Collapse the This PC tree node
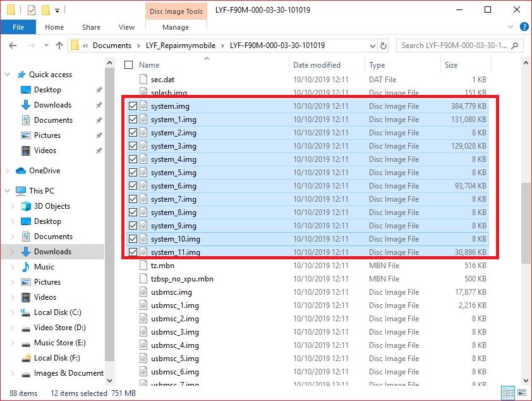The height and width of the screenshot is (401, 532). (x=8, y=191)
